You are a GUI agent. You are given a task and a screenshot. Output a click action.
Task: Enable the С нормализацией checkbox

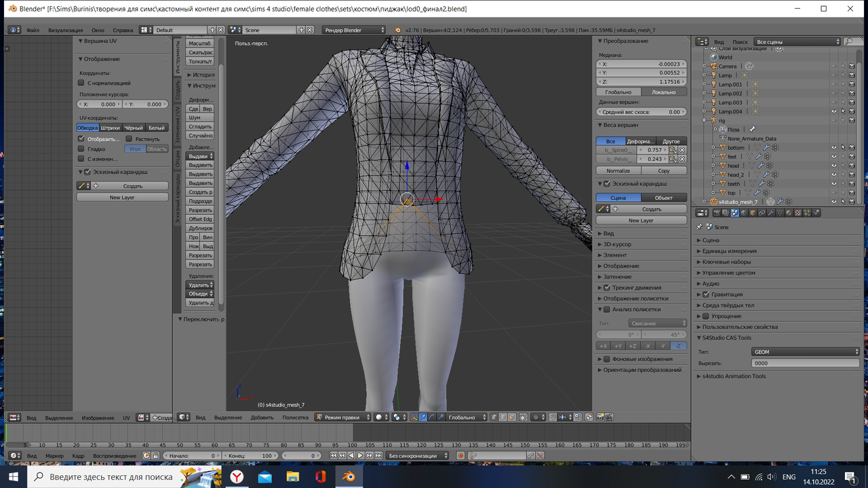pyautogui.click(x=81, y=83)
